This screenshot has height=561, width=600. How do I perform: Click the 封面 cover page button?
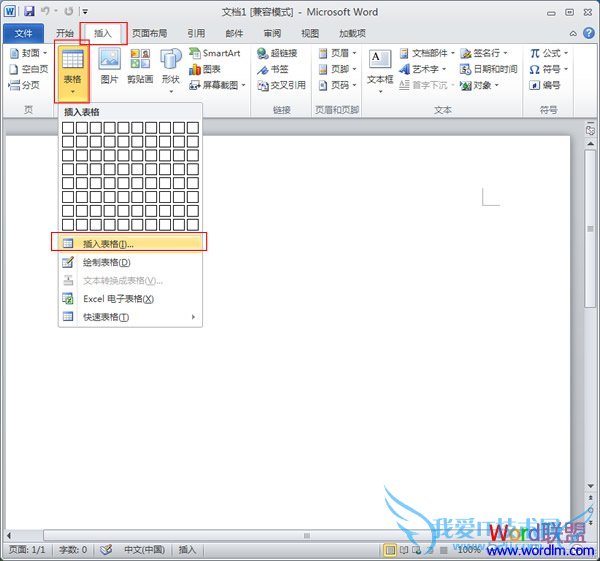(x=28, y=53)
